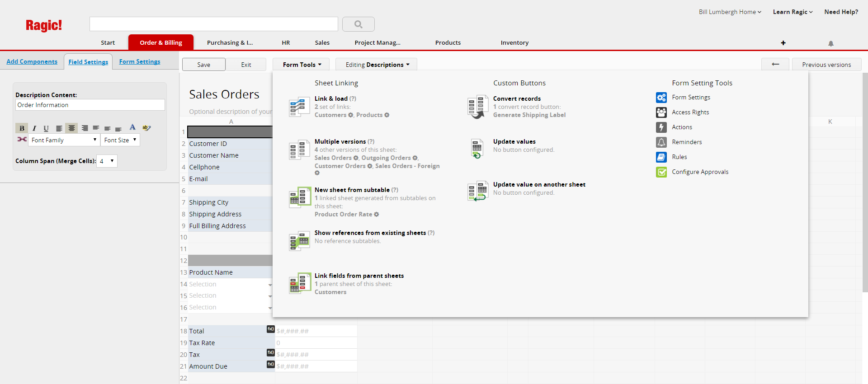Toggle underline formatting button

click(46, 128)
